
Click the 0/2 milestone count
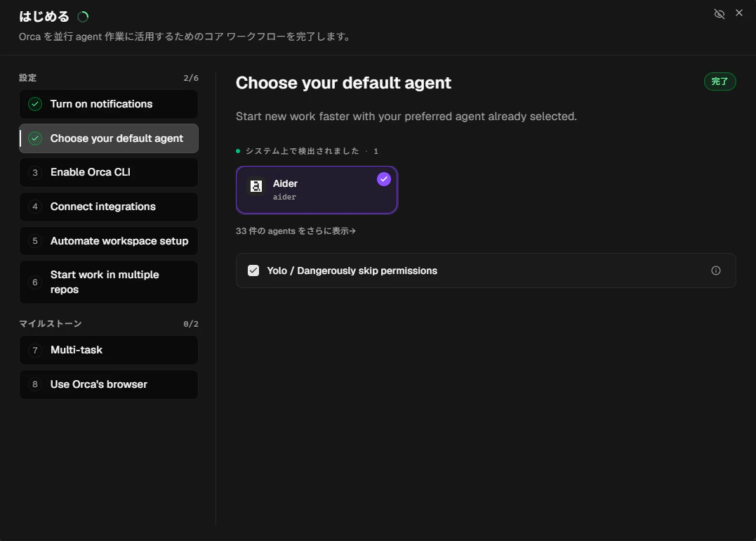(x=190, y=324)
